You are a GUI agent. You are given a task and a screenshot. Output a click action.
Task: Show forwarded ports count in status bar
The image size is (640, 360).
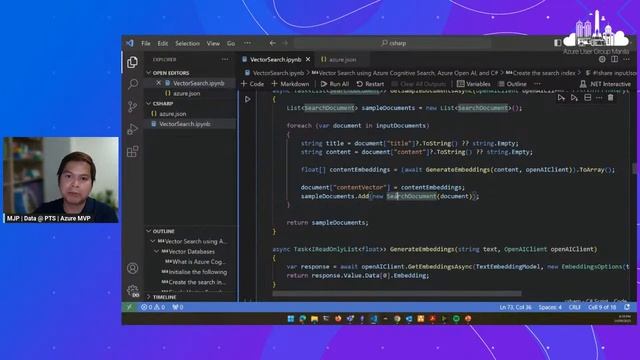178,307
